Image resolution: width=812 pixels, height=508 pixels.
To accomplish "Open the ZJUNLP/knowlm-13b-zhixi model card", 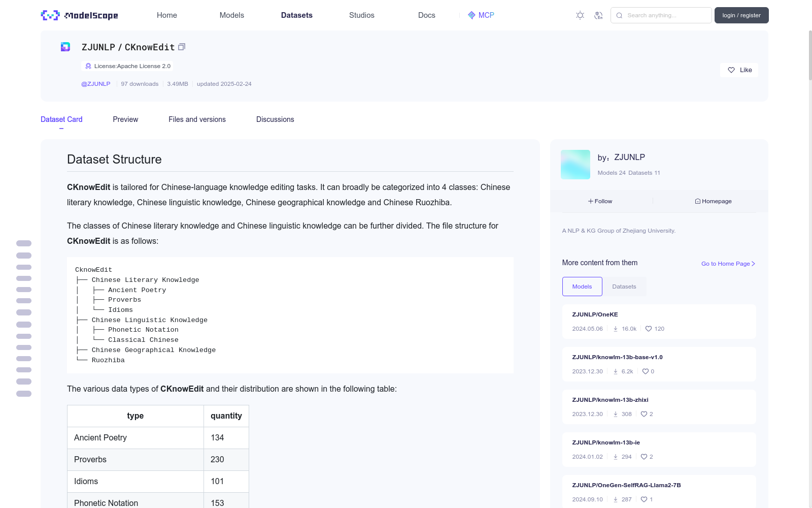I will click(x=659, y=407).
